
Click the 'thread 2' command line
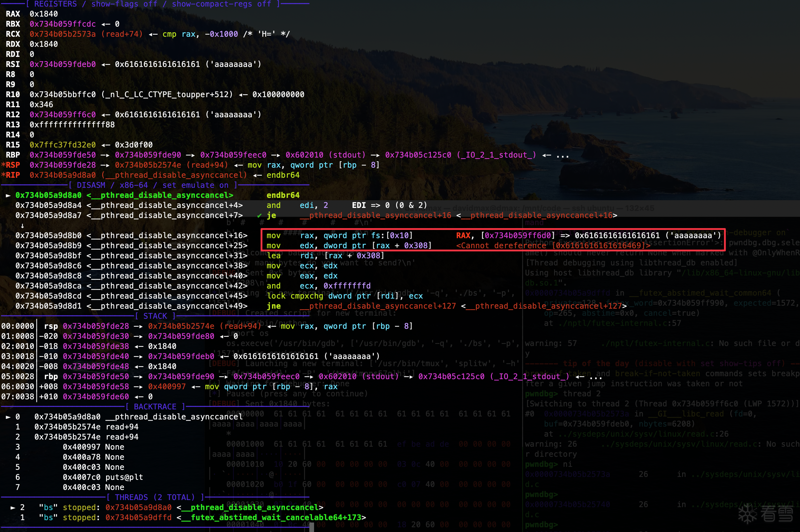pyautogui.click(x=581, y=394)
